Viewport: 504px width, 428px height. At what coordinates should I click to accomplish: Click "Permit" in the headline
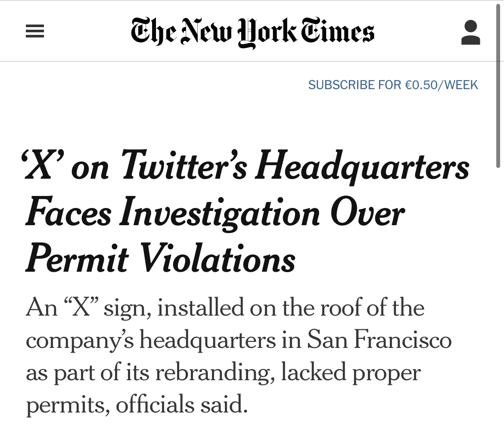pos(78,259)
